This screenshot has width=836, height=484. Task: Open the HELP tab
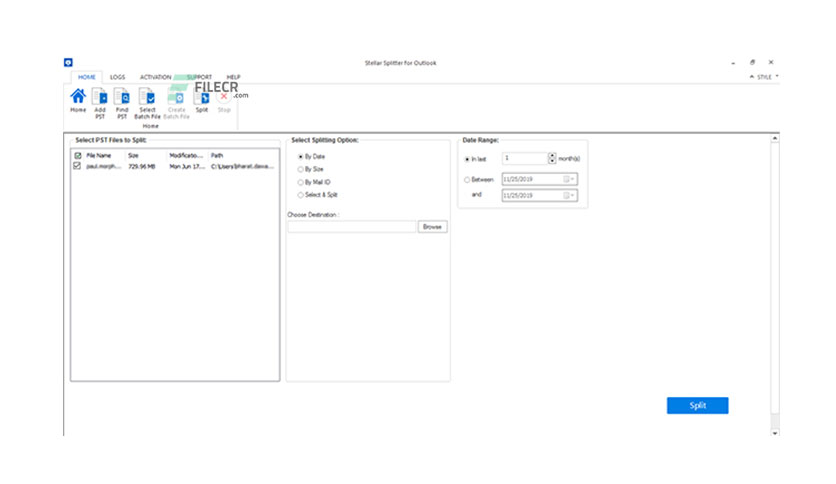point(234,77)
